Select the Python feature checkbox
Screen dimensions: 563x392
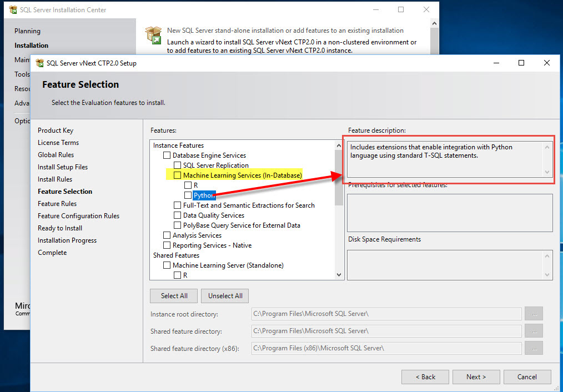pos(188,195)
